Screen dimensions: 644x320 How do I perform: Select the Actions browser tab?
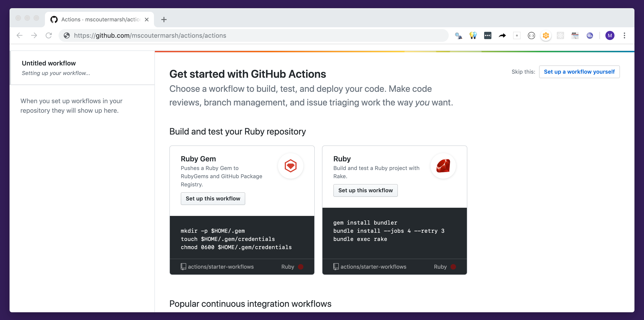point(97,19)
